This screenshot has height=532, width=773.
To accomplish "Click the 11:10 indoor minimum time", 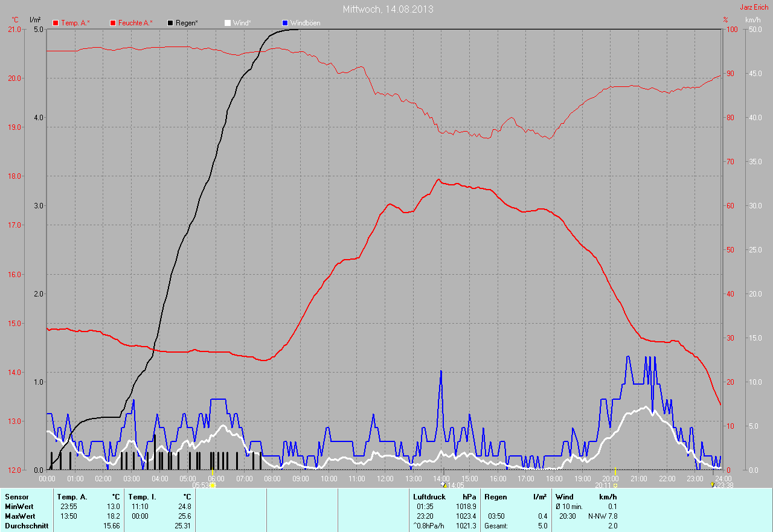I will pos(141,507).
